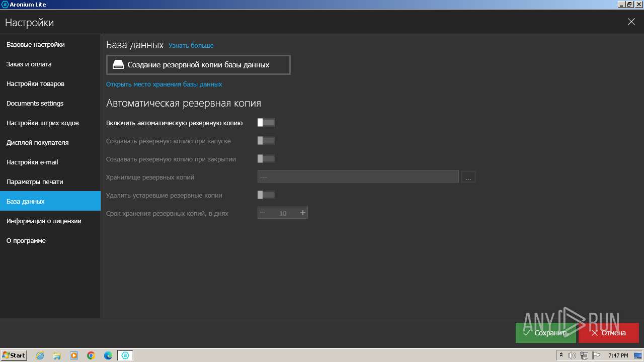The image size is (644, 362).
Task: Click Action Center flag icon
Action: (595, 355)
